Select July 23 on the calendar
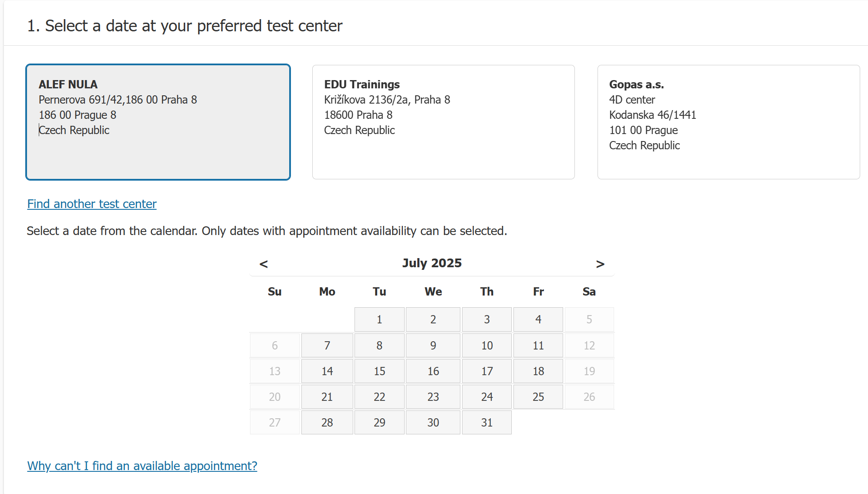This screenshot has width=868, height=494. (433, 397)
